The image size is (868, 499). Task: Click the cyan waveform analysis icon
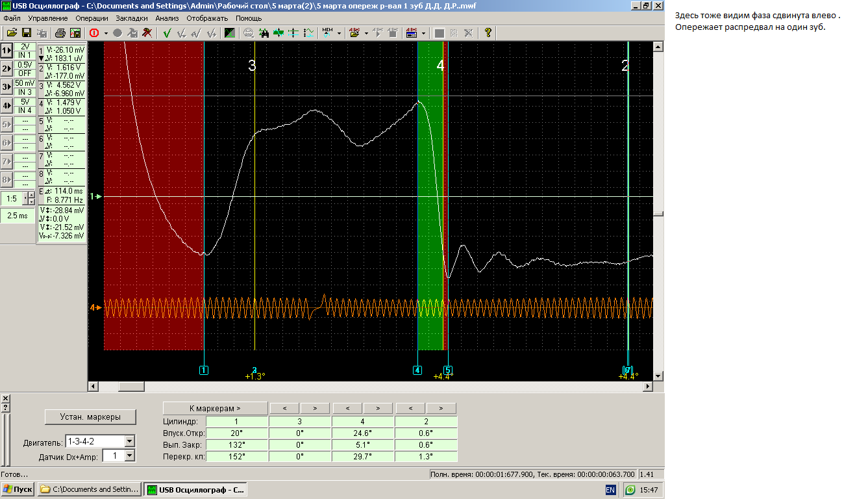pos(309,32)
